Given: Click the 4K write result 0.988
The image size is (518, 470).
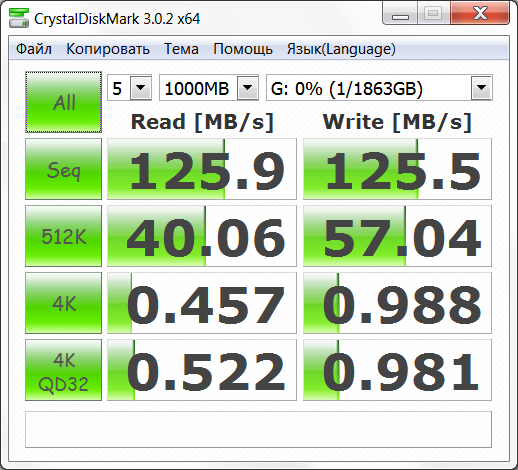Looking at the screenshot, I should click(397, 303).
